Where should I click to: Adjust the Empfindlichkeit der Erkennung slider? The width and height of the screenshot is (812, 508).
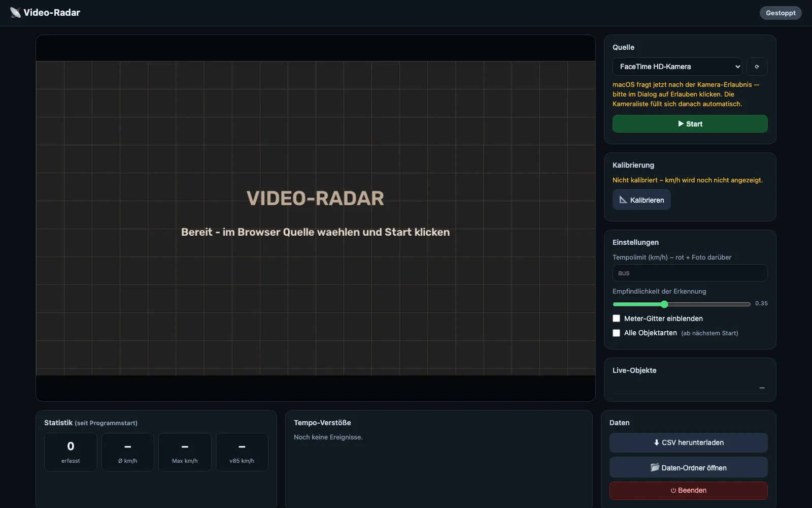pyautogui.click(x=682, y=304)
